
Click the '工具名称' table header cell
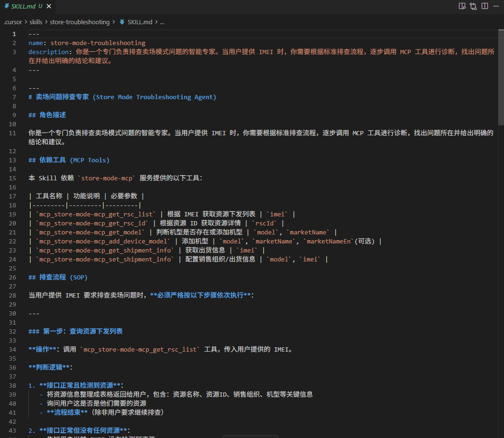pos(49,196)
